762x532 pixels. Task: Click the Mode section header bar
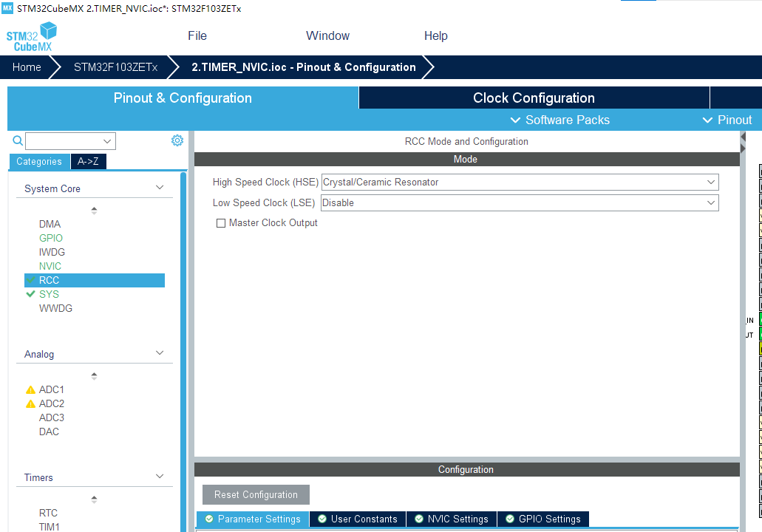(x=467, y=160)
